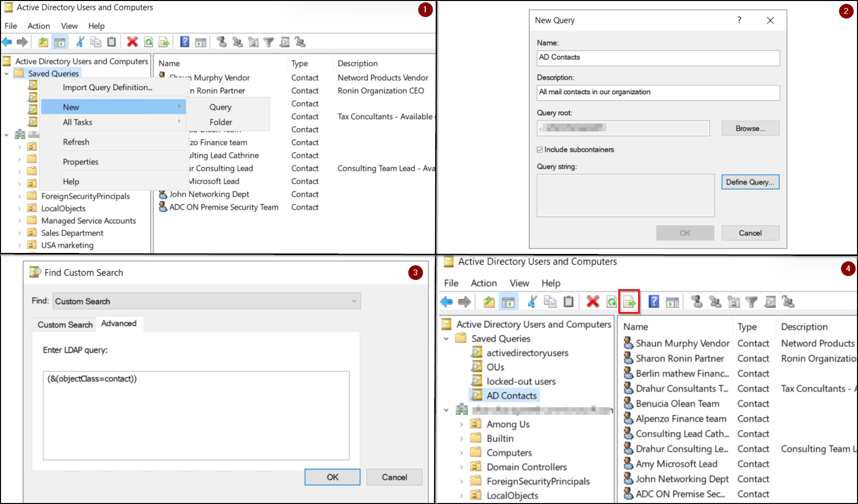Select Query from the New submenu

(220, 107)
